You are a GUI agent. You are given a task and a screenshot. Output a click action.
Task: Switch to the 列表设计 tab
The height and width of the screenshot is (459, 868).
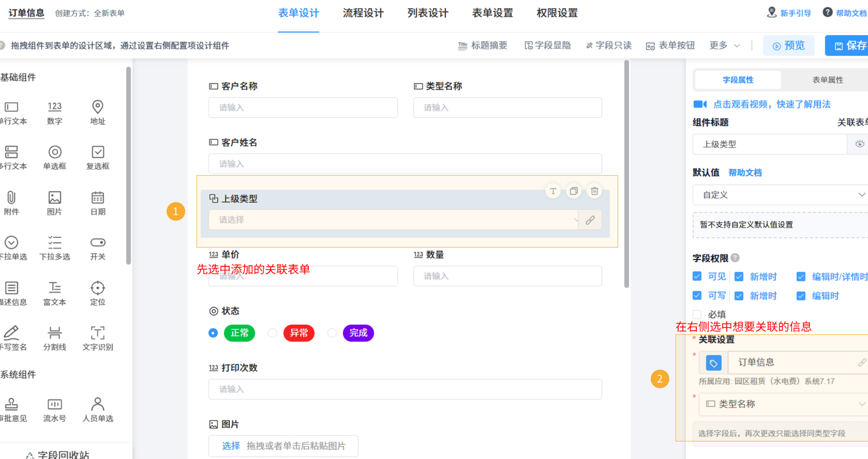click(x=428, y=13)
